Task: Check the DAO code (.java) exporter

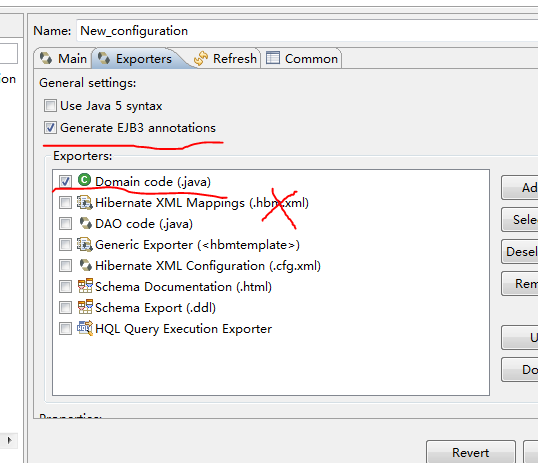Action: tap(65, 224)
